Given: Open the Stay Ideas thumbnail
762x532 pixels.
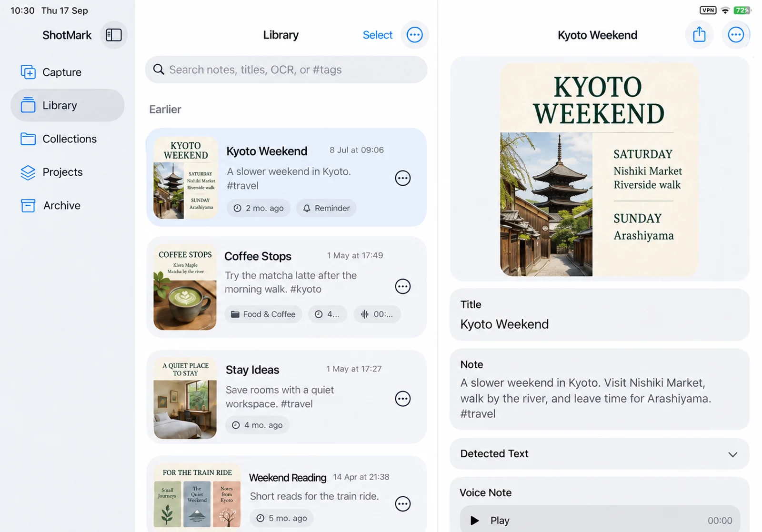Looking at the screenshot, I should point(185,398).
